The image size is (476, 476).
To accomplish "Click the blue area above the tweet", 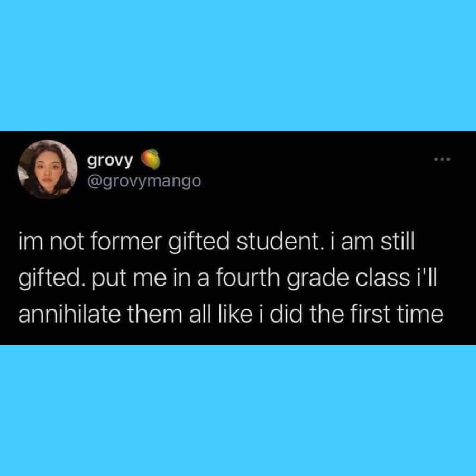I will tap(238, 63).
